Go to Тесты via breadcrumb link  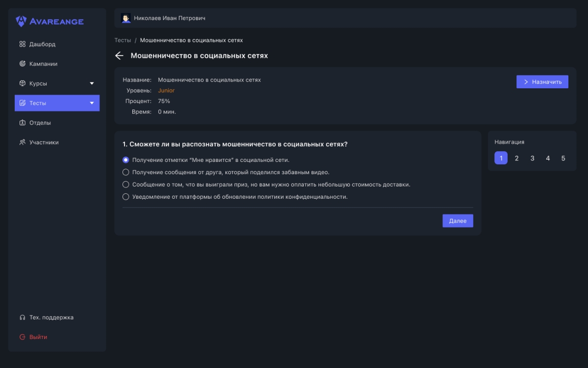pos(122,40)
